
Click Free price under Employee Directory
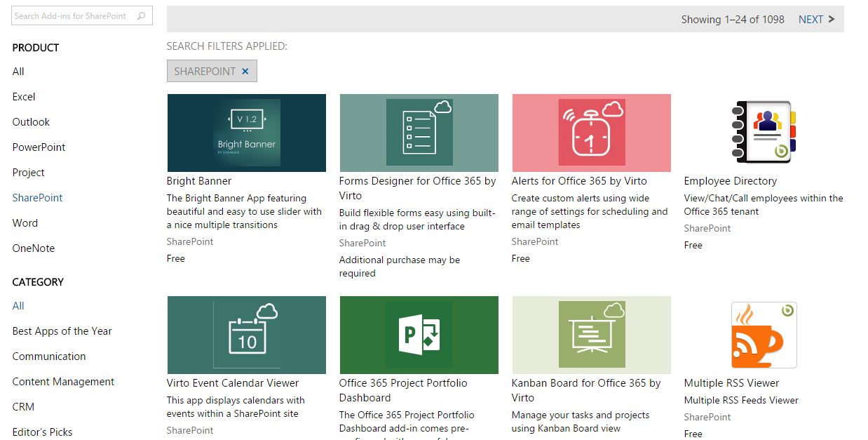[x=693, y=245]
